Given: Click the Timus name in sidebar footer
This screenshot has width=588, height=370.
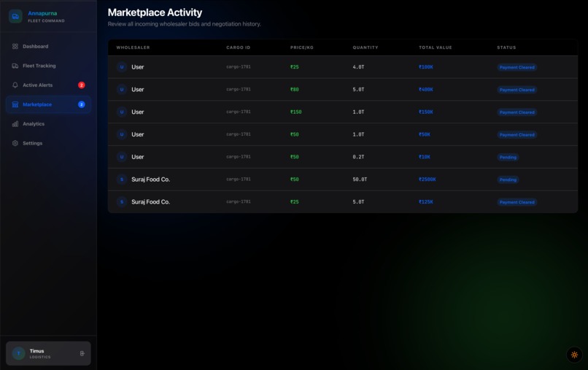Looking at the screenshot, I should [x=36, y=351].
